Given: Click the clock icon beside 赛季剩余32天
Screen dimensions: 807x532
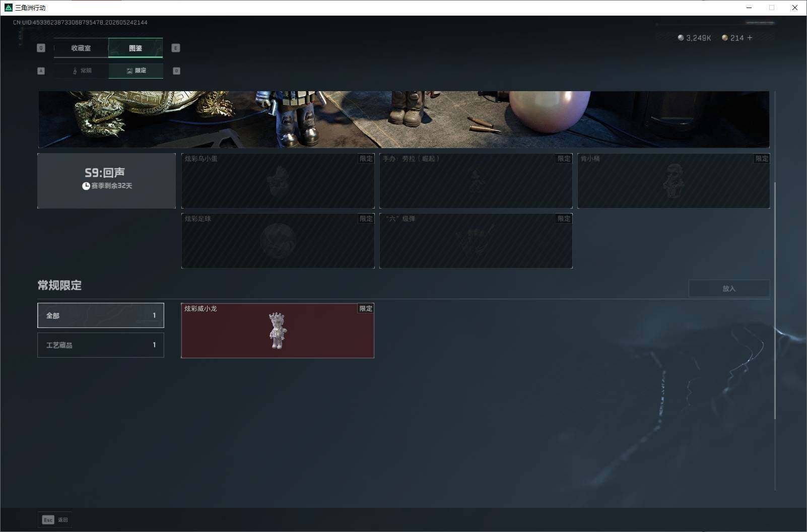Looking at the screenshot, I should [x=86, y=186].
